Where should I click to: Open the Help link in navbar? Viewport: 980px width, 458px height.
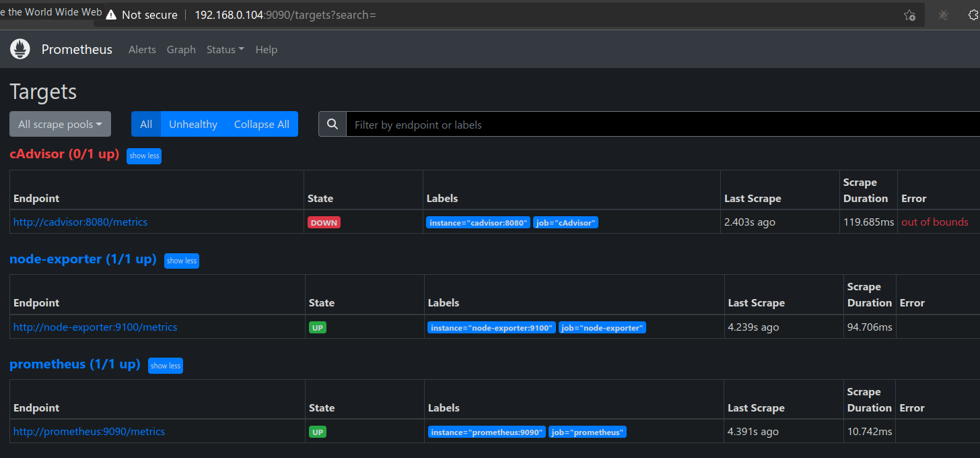[x=267, y=50]
